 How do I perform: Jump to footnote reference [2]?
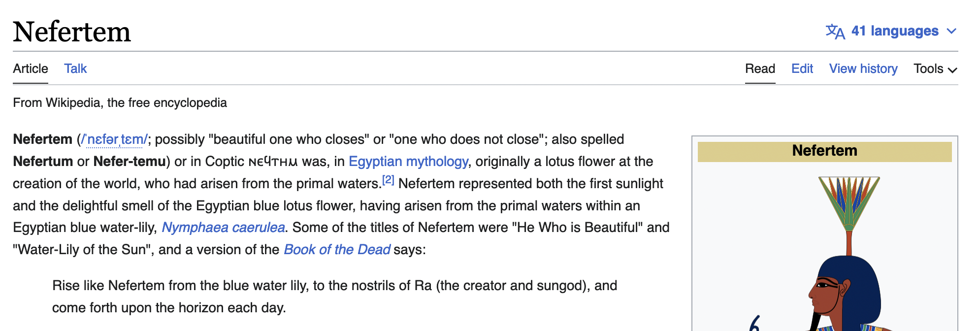[x=388, y=180]
